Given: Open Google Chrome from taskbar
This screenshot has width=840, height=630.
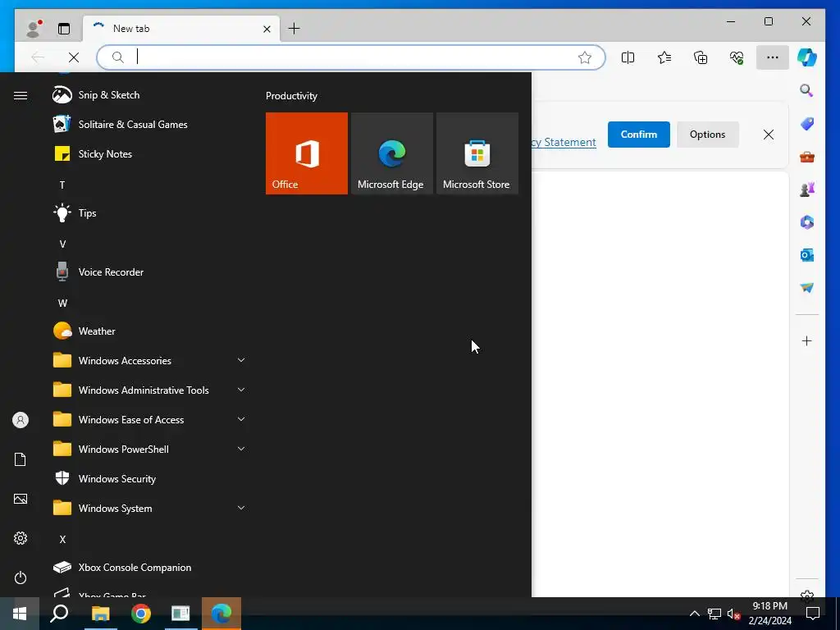Looking at the screenshot, I should (141, 614).
